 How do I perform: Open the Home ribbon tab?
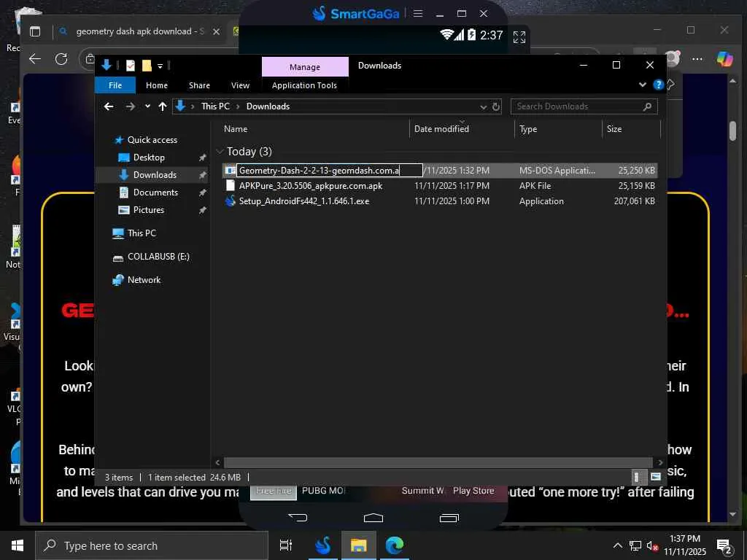[157, 85]
